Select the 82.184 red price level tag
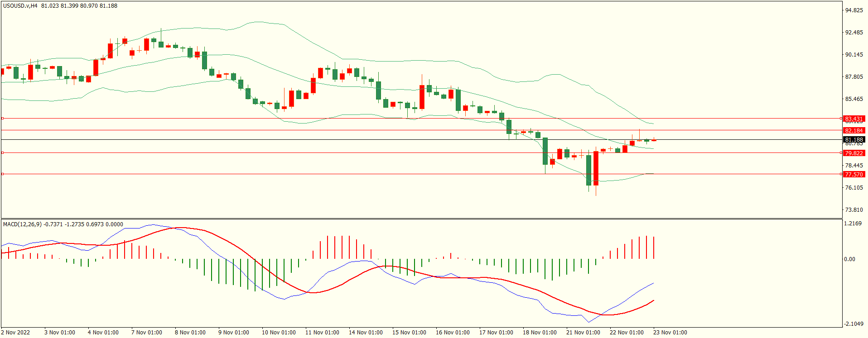The height and width of the screenshot is (338, 868). (x=854, y=130)
